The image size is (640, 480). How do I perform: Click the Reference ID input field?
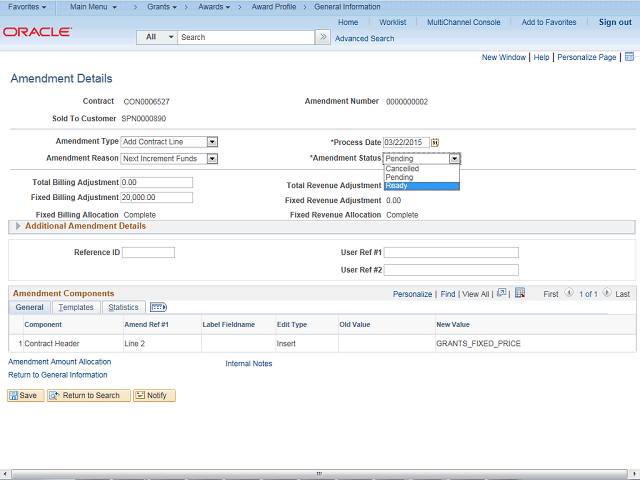tap(148, 252)
